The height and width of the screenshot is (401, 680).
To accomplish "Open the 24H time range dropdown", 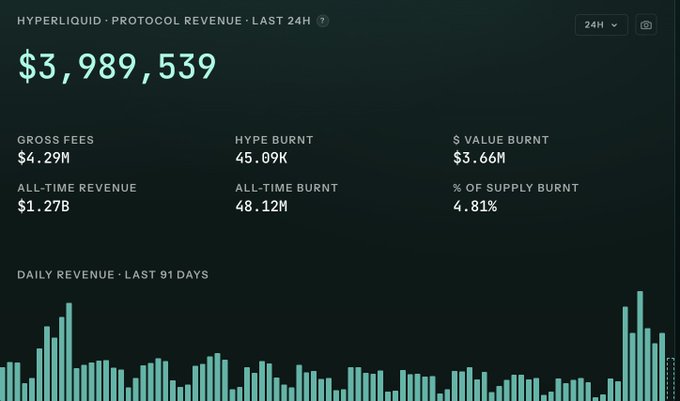I will tap(601, 25).
